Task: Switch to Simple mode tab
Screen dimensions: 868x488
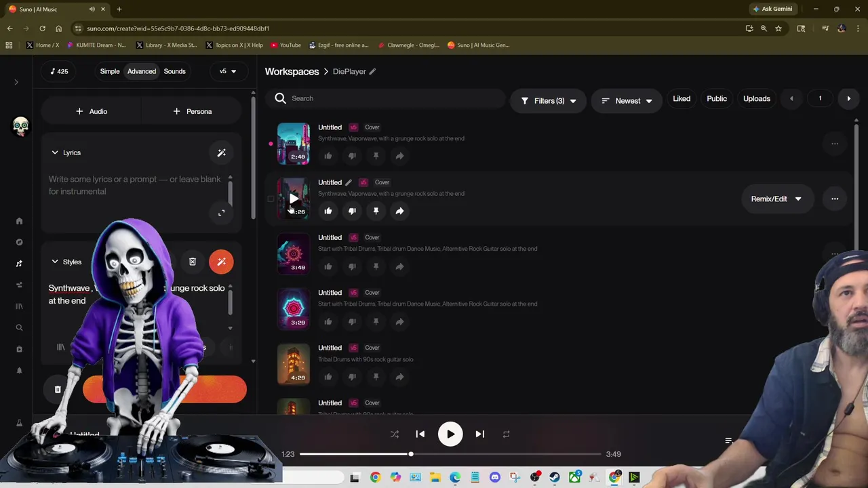Action: [x=110, y=71]
